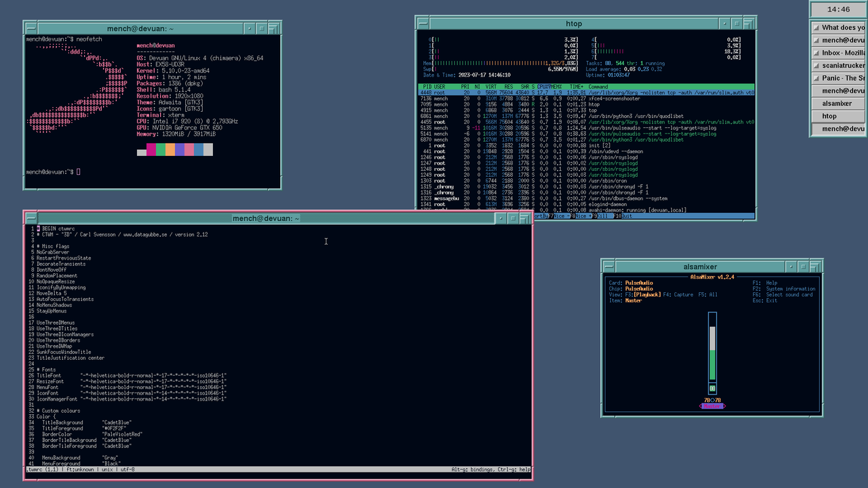Click the 'htop' window title bar
The width and height of the screenshot is (868, 488).
(573, 24)
